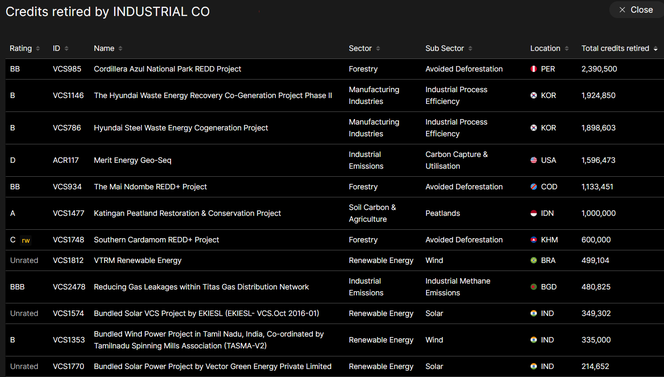Click the COD flag icon

[534, 187]
